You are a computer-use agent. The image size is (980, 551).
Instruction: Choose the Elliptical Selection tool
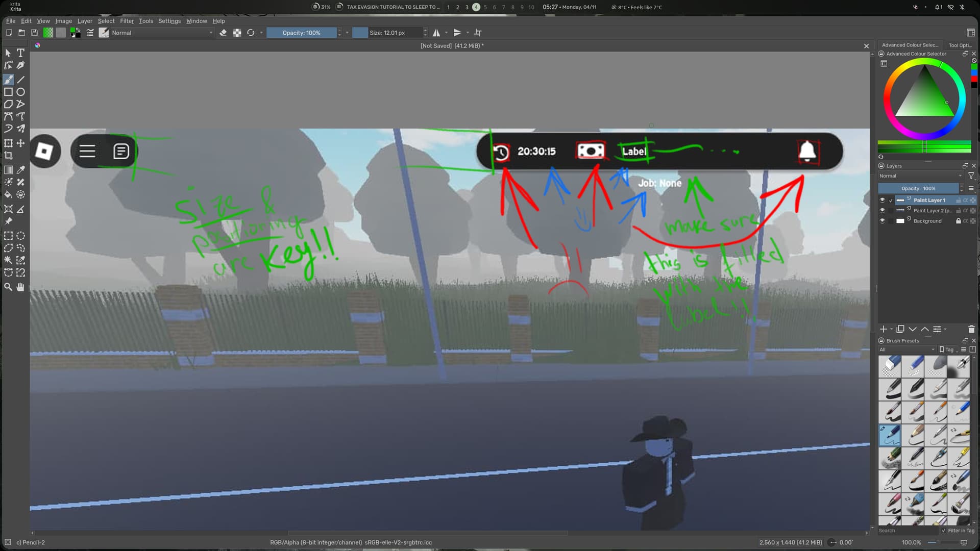click(21, 236)
